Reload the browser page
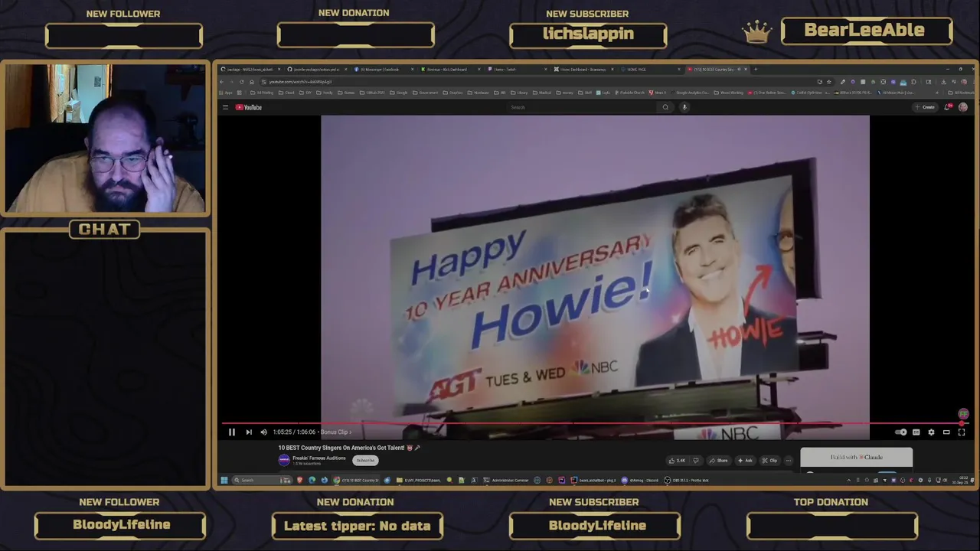 click(242, 82)
